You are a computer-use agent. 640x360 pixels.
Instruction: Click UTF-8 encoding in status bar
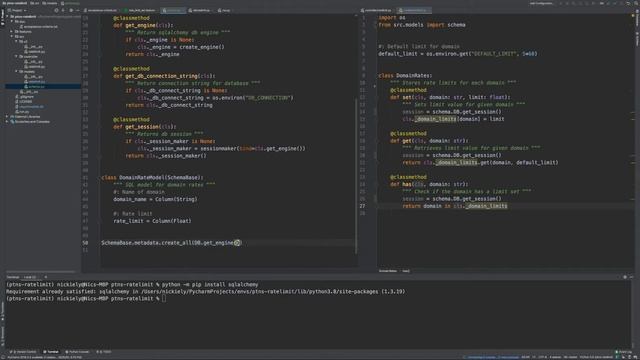click(x=542, y=357)
